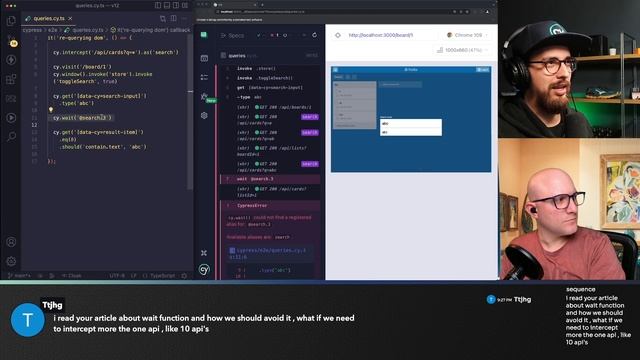Viewport: 640px width, 360px height.
Task: Open the 1000x660 viewport size dropdown
Action: (x=462, y=50)
